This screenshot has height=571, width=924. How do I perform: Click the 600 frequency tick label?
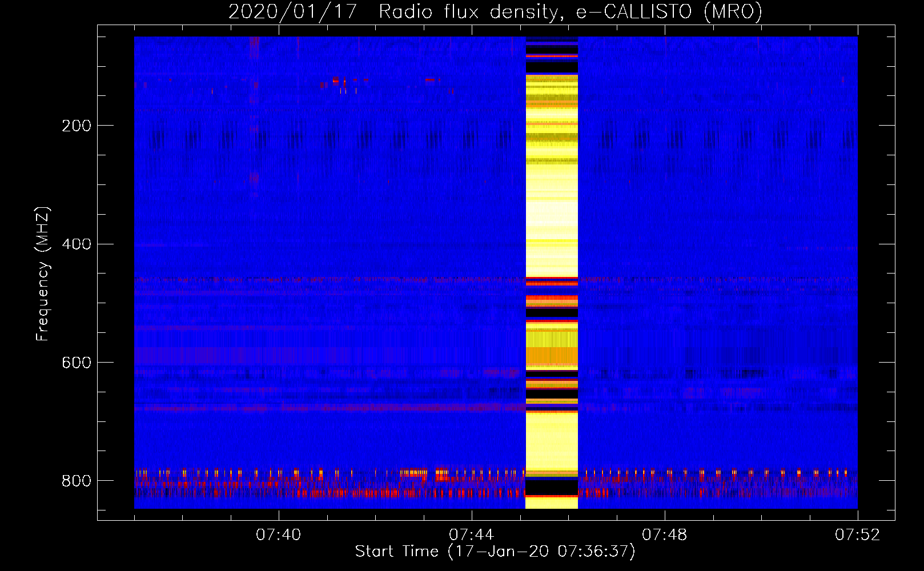pyautogui.click(x=77, y=363)
